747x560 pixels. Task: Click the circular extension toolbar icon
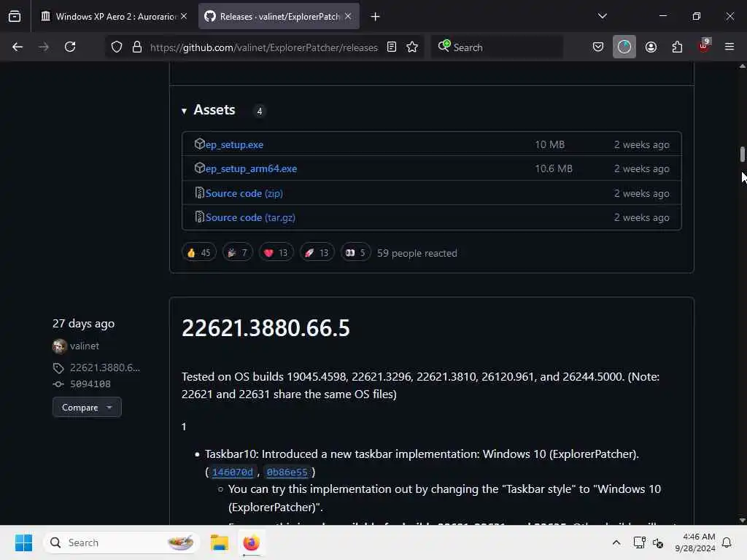(x=624, y=47)
